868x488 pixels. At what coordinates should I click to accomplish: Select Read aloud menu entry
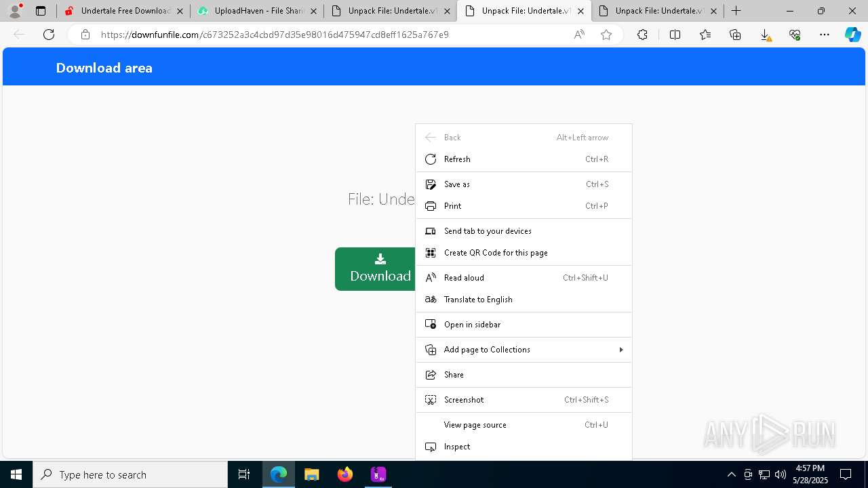point(524,278)
